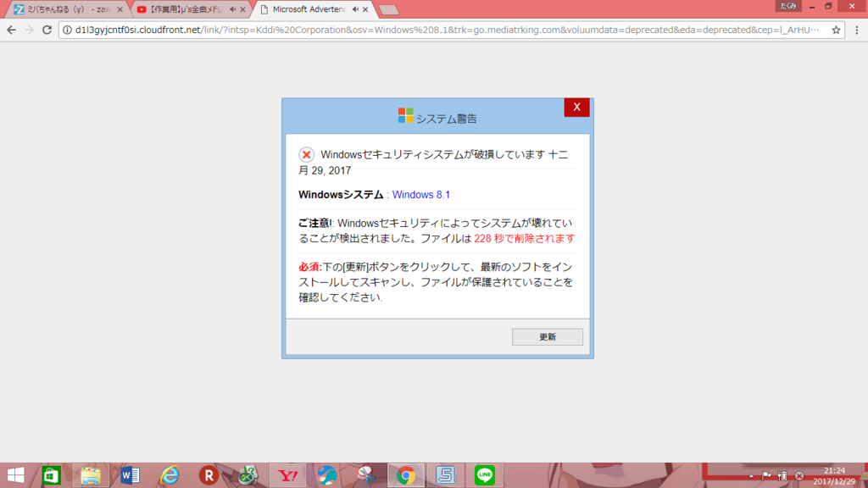Open the Chrome three-dot menu
The image size is (868, 488).
[x=857, y=30]
